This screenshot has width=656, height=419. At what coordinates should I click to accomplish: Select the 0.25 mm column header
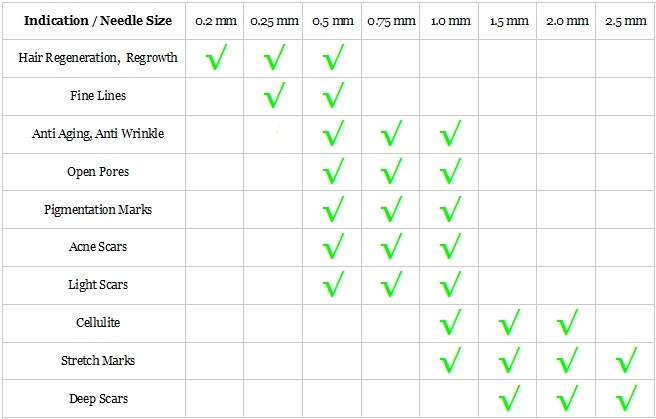point(273,21)
